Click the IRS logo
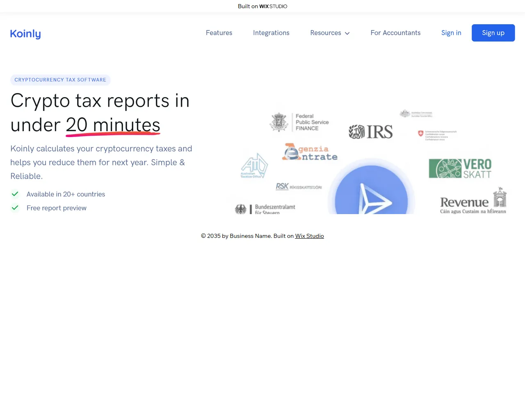The image size is (525, 420). (371, 132)
